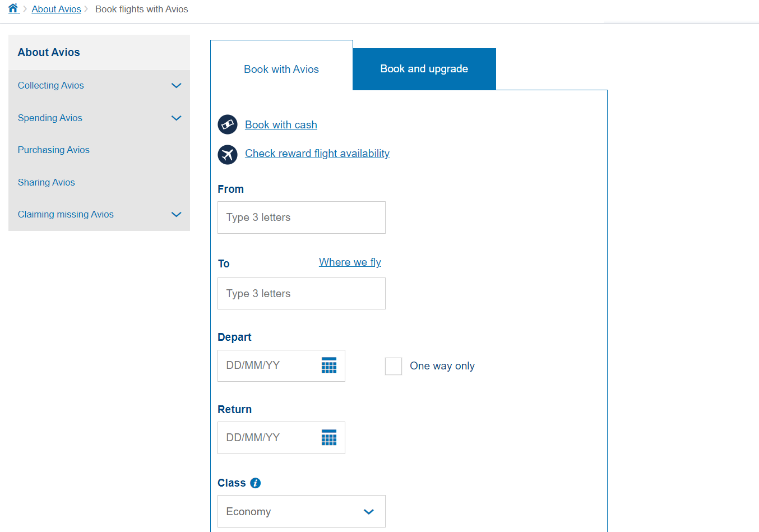
Task: Tick the One way only checkbox
Action: 394,366
